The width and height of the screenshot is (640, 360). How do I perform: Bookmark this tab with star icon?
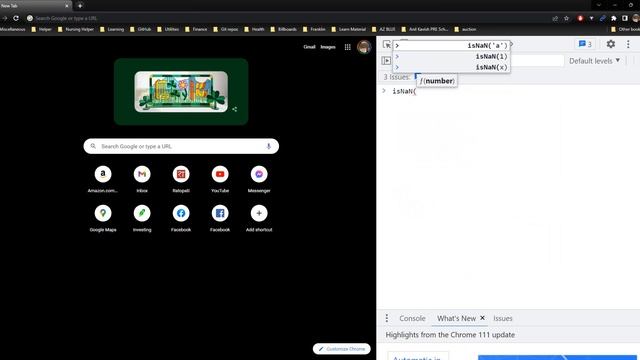567,18
